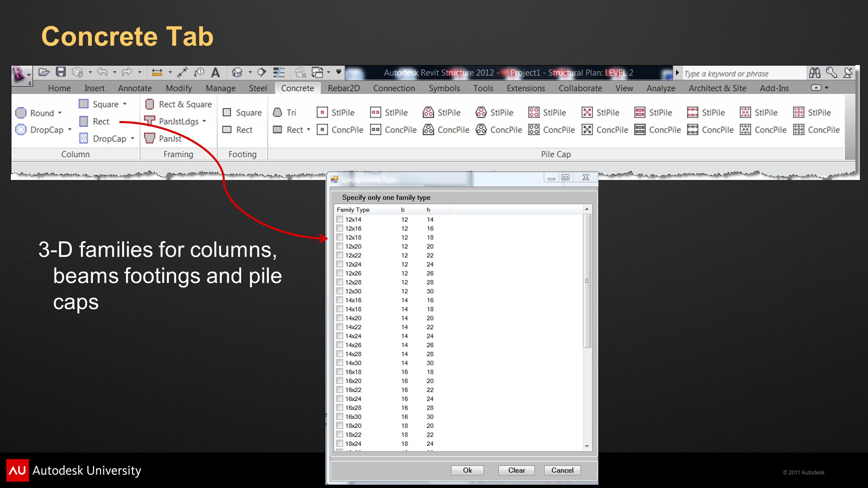Image resolution: width=868 pixels, height=488 pixels.
Task: Open the Customize Quick Access Toolbar dropdown
Action: (338, 72)
